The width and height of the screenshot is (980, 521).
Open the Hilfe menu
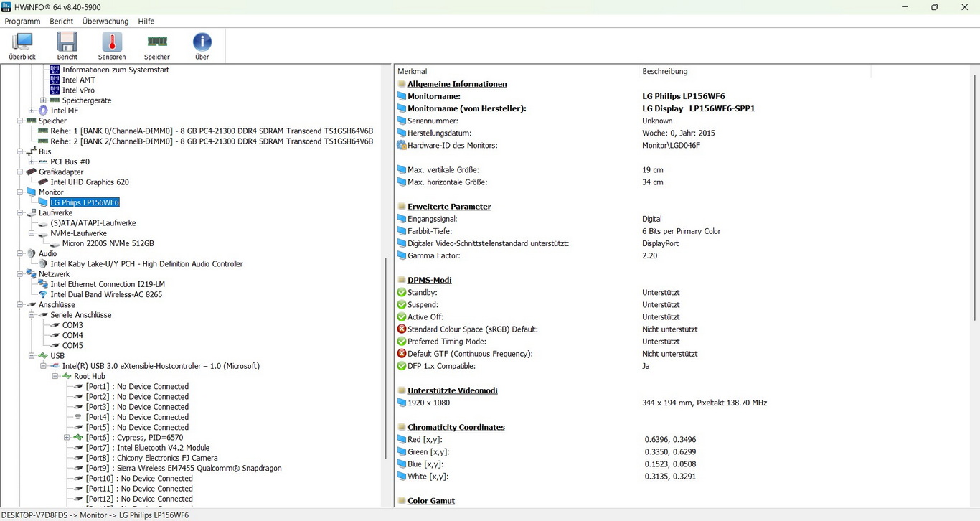point(146,22)
